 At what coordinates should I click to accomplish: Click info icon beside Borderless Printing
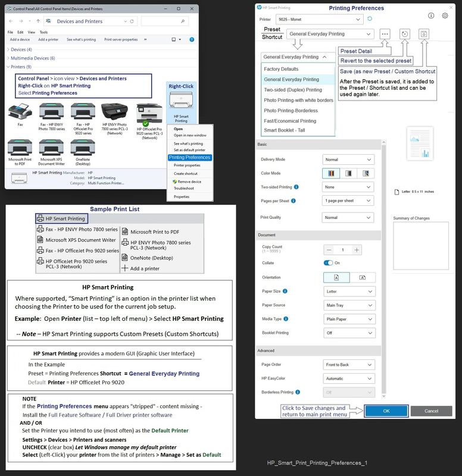[x=298, y=392]
